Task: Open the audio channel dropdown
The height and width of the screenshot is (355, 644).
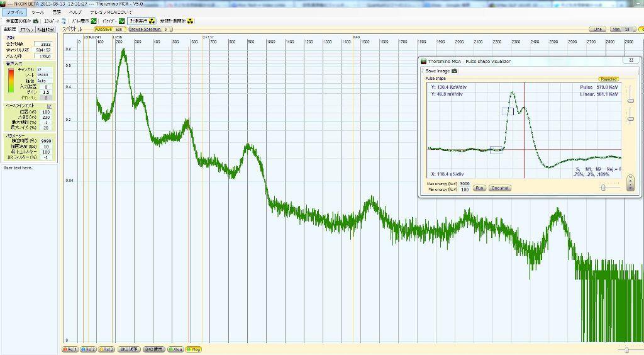Action: pyautogui.click(x=45, y=69)
